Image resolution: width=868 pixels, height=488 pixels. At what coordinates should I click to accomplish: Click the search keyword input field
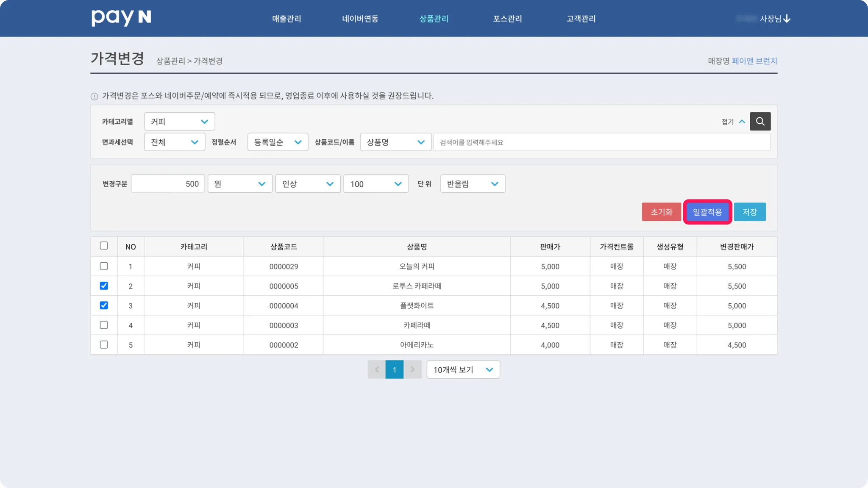[601, 142]
